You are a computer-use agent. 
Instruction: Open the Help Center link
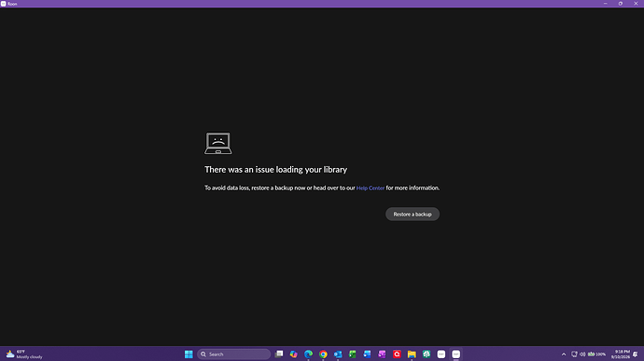[370, 188]
